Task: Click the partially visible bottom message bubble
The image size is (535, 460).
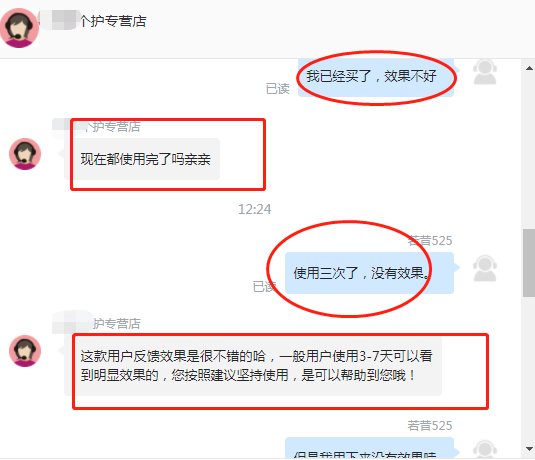Action: [370, 448]
